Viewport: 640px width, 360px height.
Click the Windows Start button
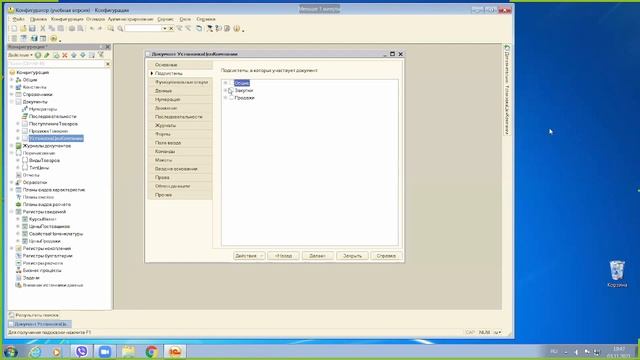pyautogui.click(x=11, y=351)
